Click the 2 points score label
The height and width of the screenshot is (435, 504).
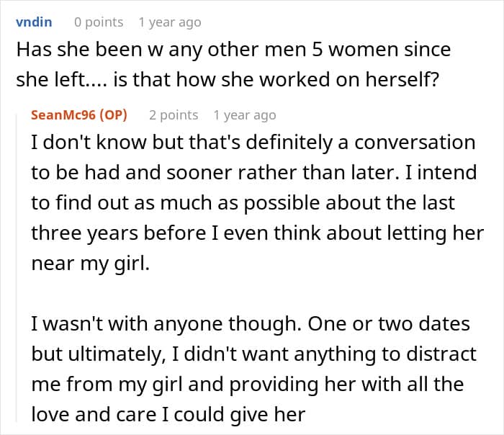click(174, 115)
